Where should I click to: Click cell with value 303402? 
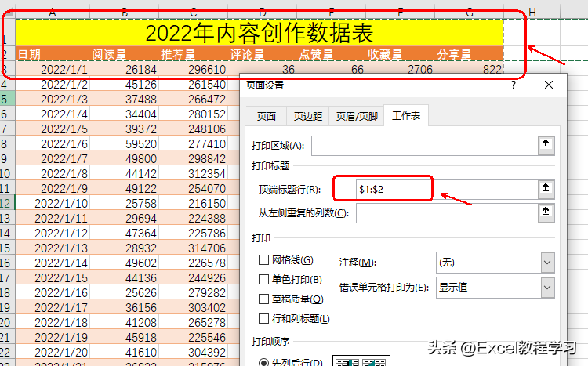click(194, 307)
